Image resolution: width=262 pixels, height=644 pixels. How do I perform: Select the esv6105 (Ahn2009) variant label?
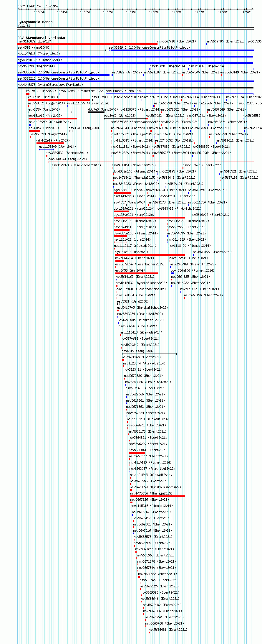43,97
